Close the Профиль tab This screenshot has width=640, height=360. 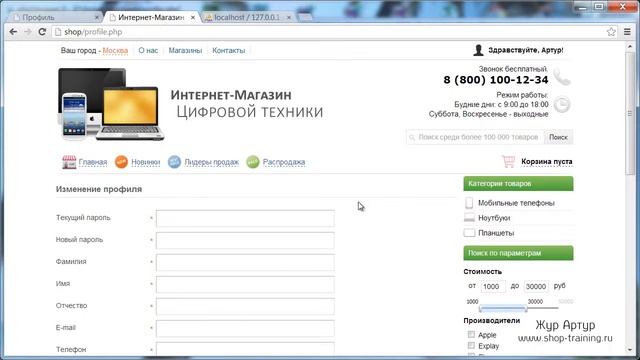[x=97, y=18]
